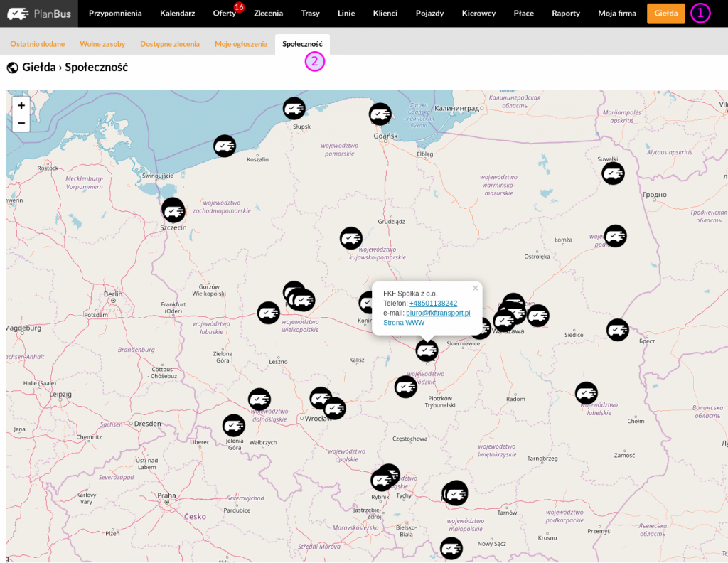Switch to the Moje ogłoszenia tab
728x563 pixels.
(x=241, y=44)
